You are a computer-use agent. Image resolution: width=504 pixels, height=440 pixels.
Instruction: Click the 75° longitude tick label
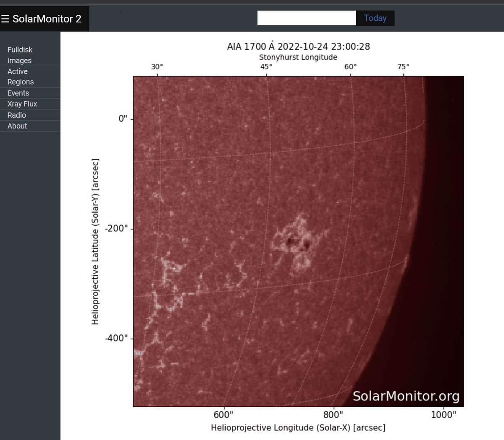click(403, 67)
